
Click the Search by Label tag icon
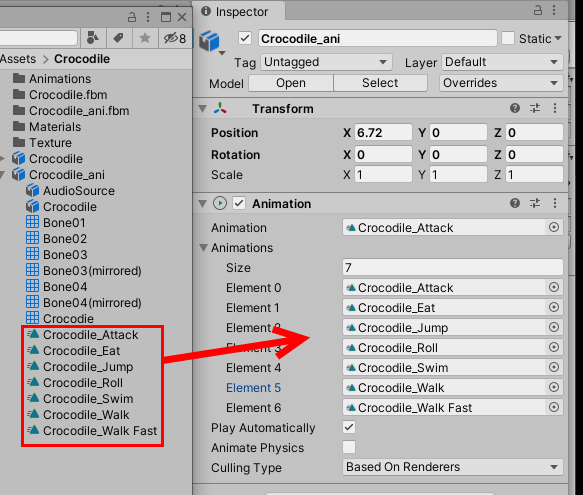click(119, 38)
